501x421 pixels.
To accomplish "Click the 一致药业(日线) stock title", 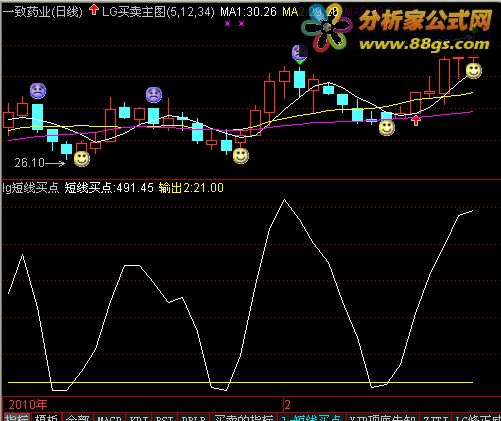I will click(x=42, y=12).
